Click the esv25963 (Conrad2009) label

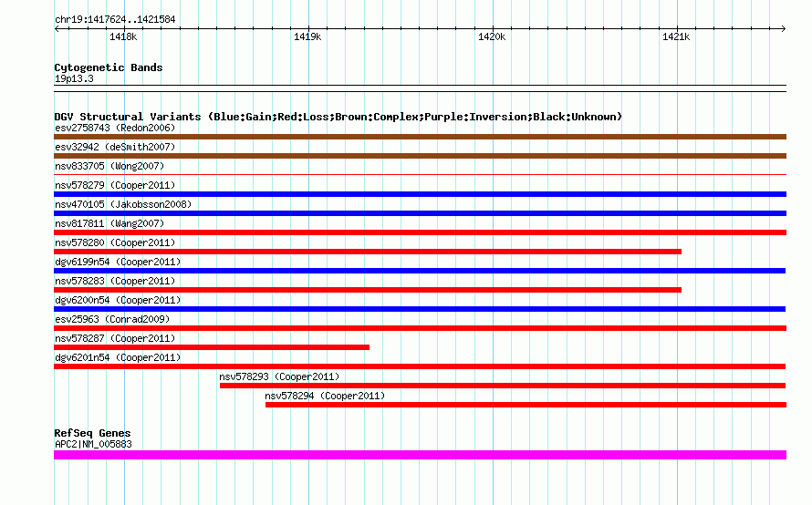(x=112, y=319)
